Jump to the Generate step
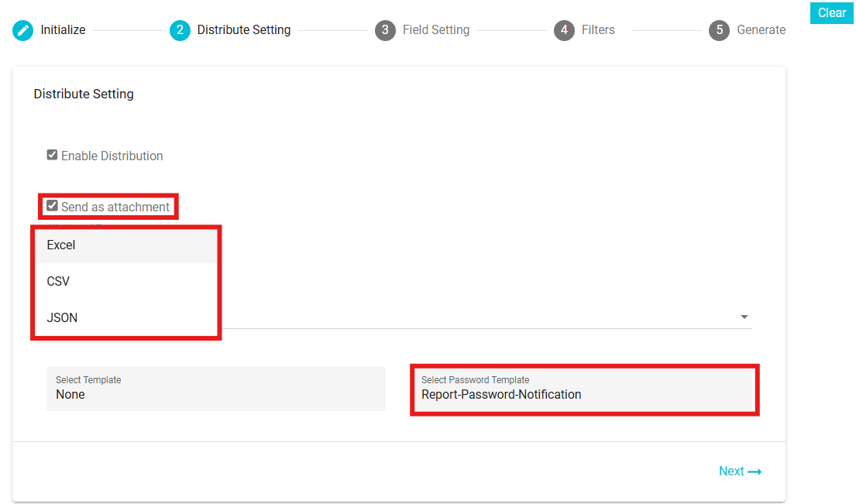Image resolution: width=856 pixels, height=504 pixels. click(x=761, y=30)
